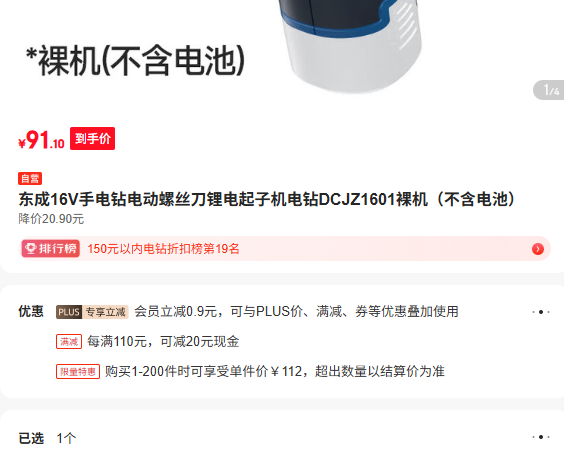Click the 优惠 section label
The height and width of the screenshot is (462, 564).
tap(31, 312)
